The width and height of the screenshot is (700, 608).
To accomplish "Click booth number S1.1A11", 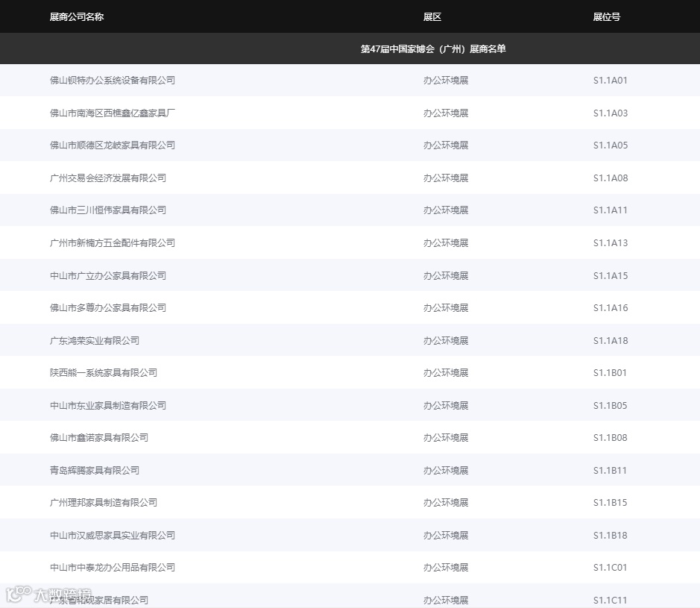I will (x=611, y=210).
